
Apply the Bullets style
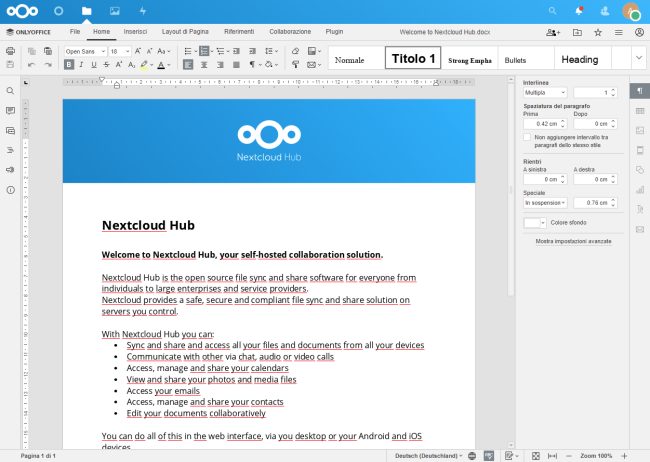pyautogui.click(x=526, y=58)
